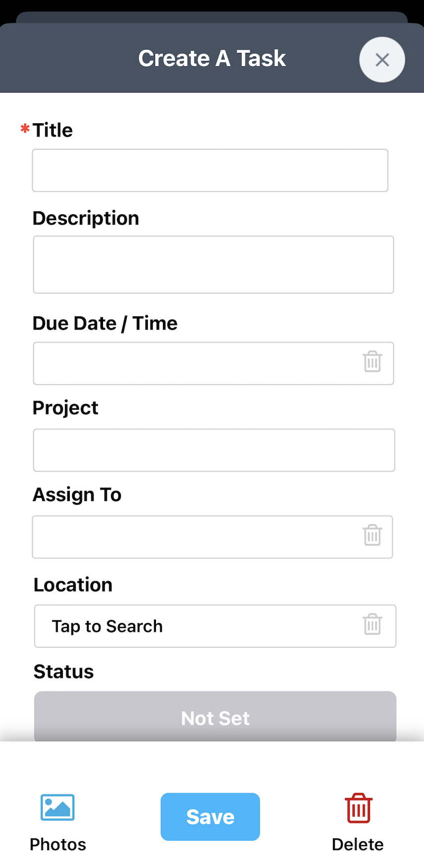The height and width of the screenshot is (868, 424).
Task: Tap the Photos label text
Action: (58, 844)
